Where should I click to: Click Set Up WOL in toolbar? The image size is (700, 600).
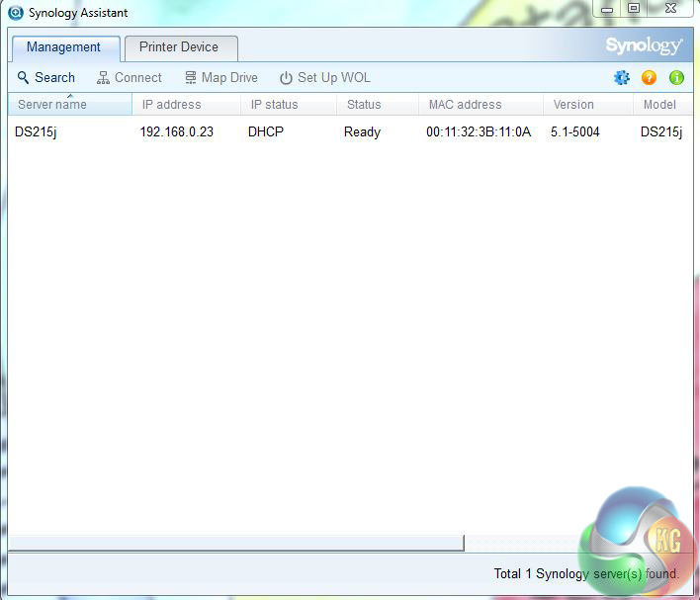click(x=325, y=78)
